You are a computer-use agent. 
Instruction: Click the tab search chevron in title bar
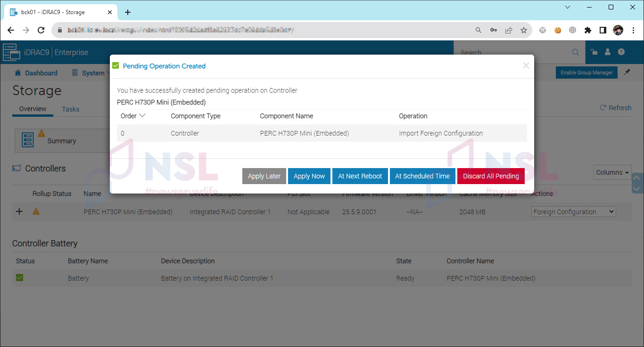(x=568, y=7)
